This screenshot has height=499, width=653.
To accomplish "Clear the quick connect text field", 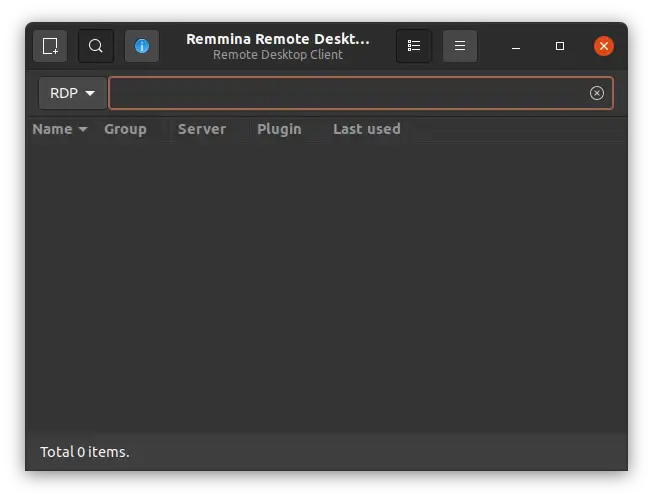I will [x=596, y=93].
